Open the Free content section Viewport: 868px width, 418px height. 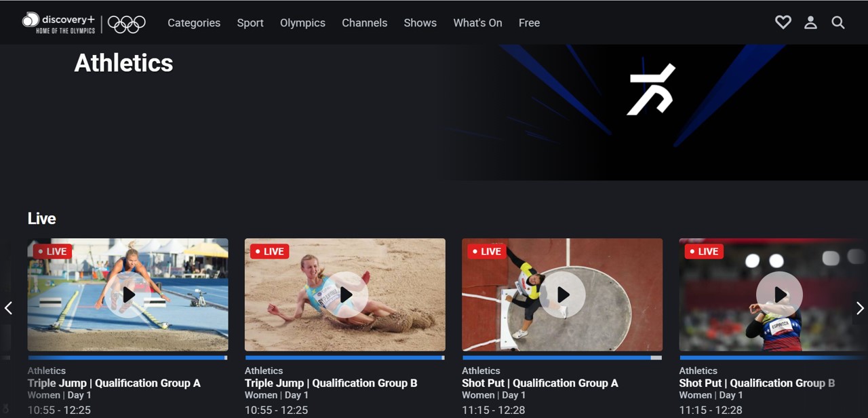(x=529, y=22)
